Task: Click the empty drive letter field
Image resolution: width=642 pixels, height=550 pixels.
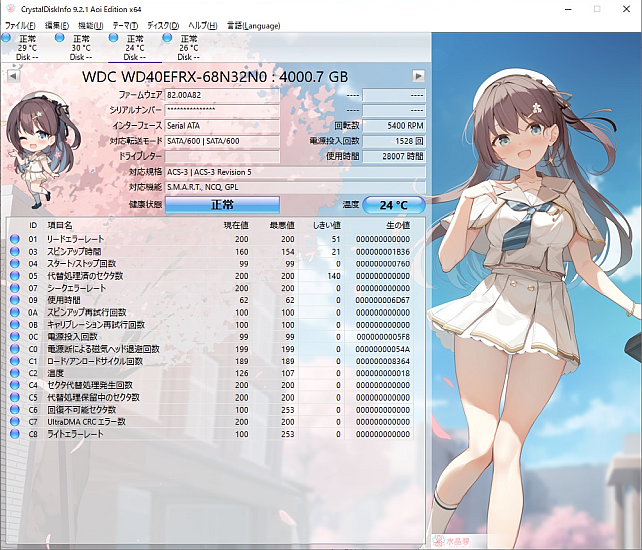Action: [x=222, y=156]
